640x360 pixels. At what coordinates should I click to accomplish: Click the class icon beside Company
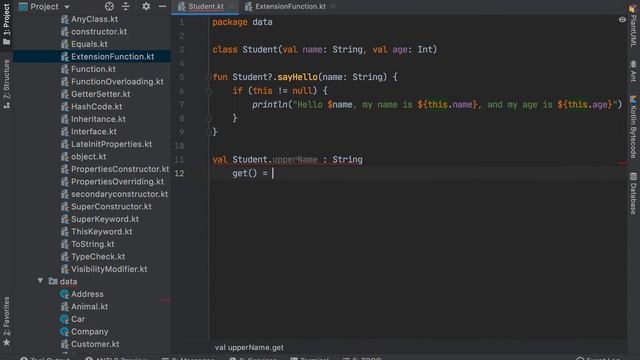coord(64,331)
